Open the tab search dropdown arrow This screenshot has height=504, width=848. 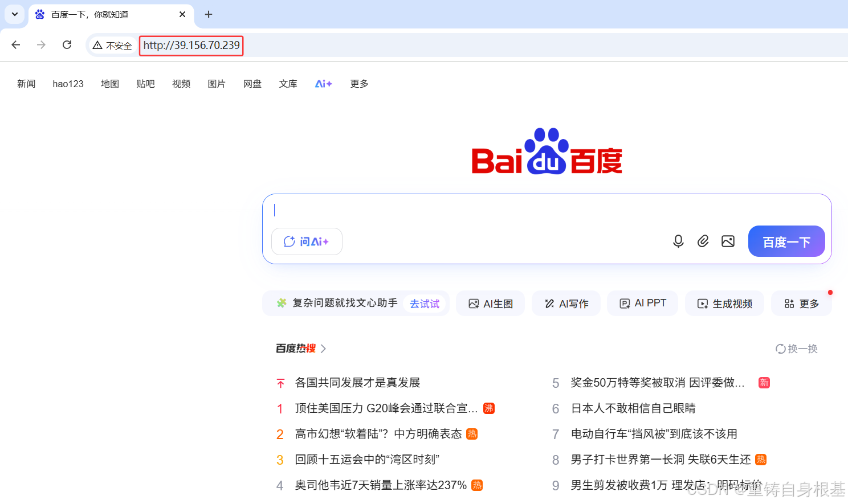pyautogui.click(x=14, y=14)
